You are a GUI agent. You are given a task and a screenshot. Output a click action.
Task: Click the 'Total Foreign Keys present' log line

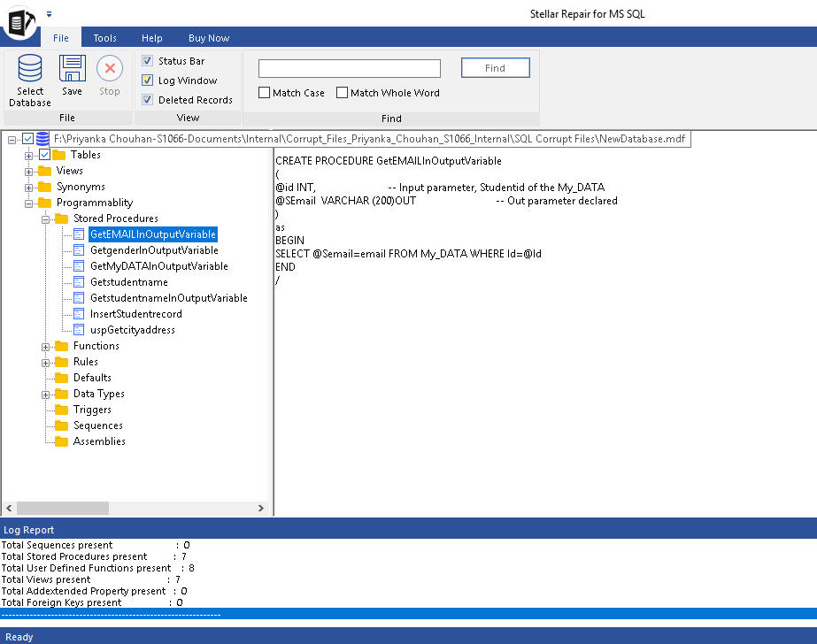[92, 602]
